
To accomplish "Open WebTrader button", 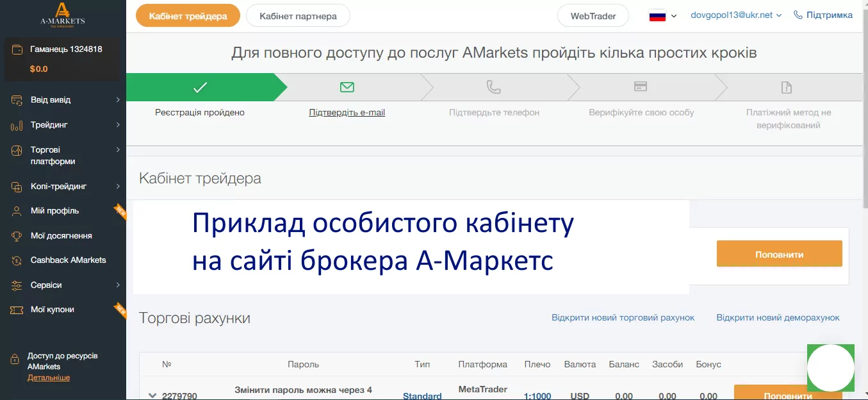I will (x=593, y=16).
